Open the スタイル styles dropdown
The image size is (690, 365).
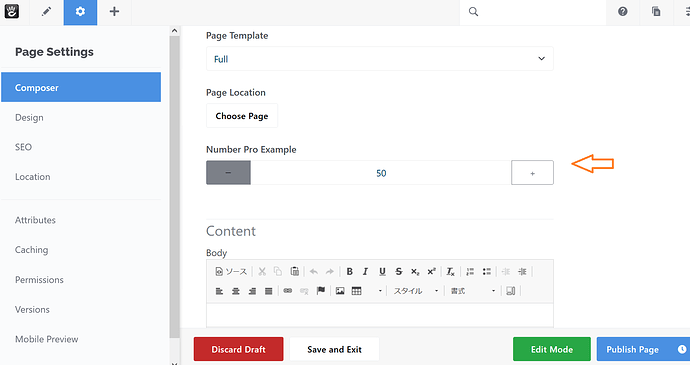pos(415,291)
